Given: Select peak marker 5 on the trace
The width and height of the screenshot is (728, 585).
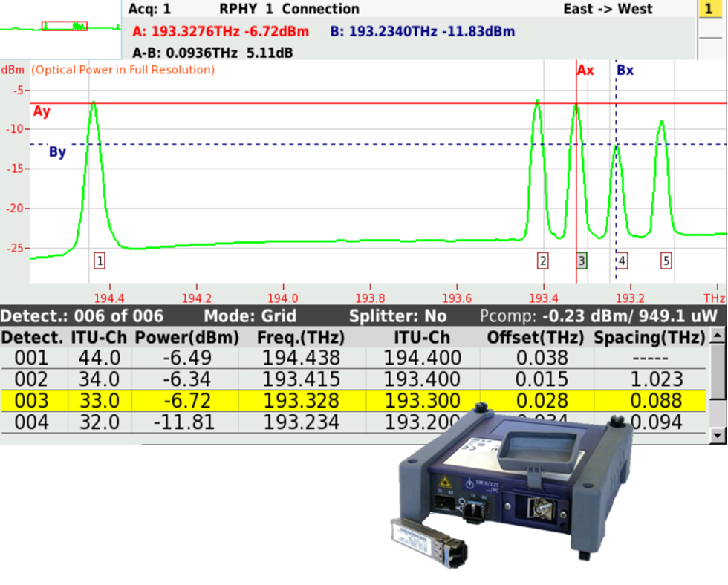Looking at the screenshot, I should pyautogui.click(x=666, y=261).
